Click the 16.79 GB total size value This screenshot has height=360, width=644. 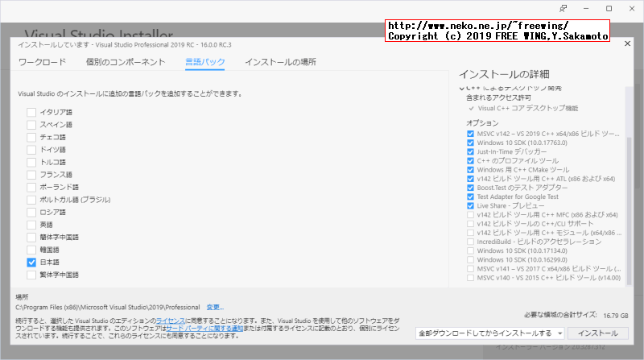[616, 316]
